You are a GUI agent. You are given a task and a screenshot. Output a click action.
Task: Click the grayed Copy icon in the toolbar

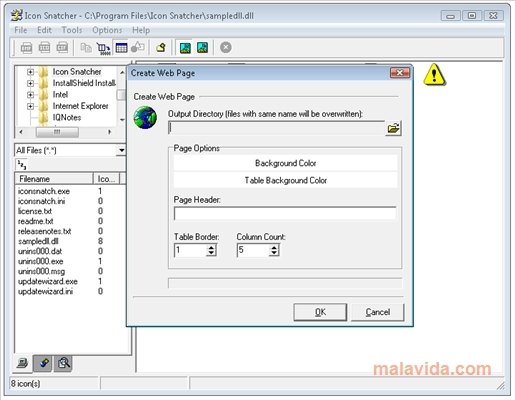86,48
